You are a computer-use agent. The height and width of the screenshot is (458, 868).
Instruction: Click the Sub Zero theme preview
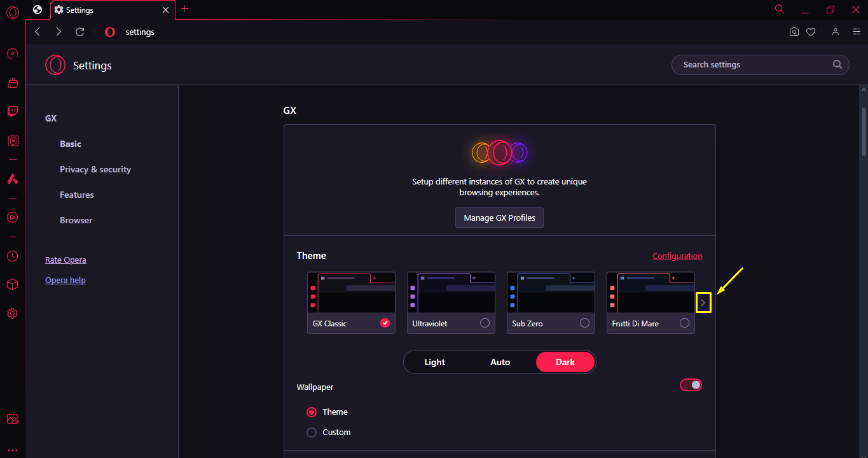551,293
